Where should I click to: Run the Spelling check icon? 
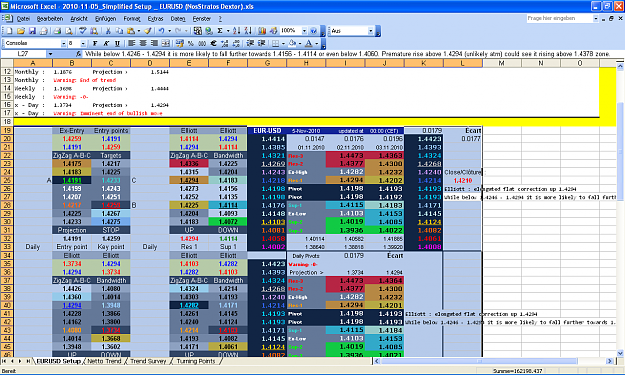tap(83, 31)
